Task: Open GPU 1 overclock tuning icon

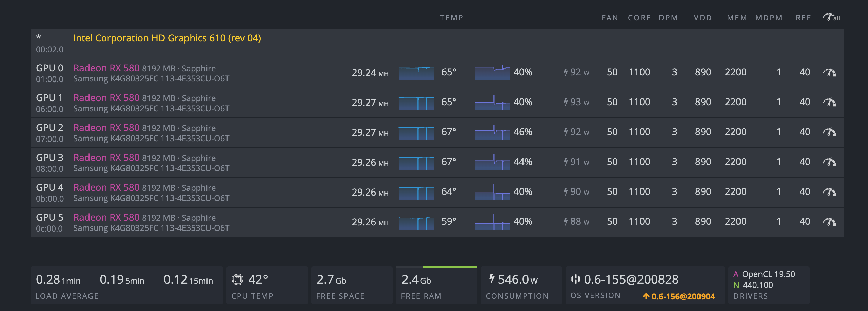Action: point(829,102)
